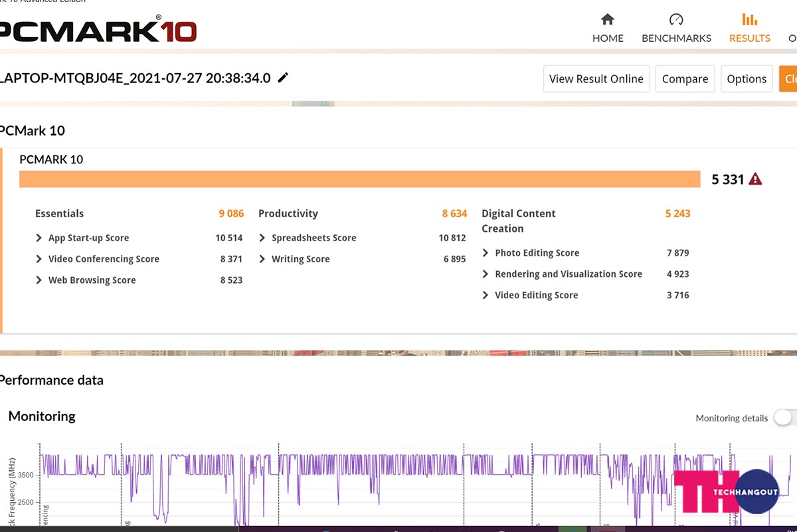Click the orange PCMark 10 score bar
This screenshot has height=532, width=797.
[359, 179]
